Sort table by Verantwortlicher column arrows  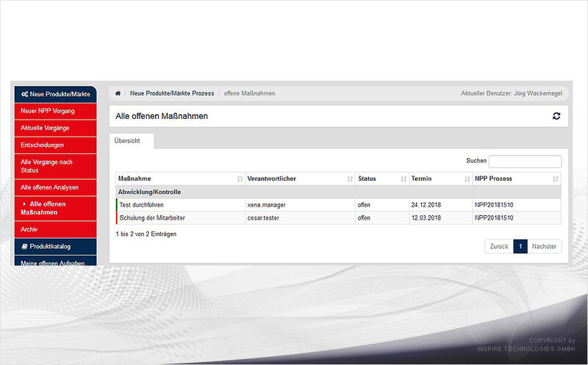[350, 179]
